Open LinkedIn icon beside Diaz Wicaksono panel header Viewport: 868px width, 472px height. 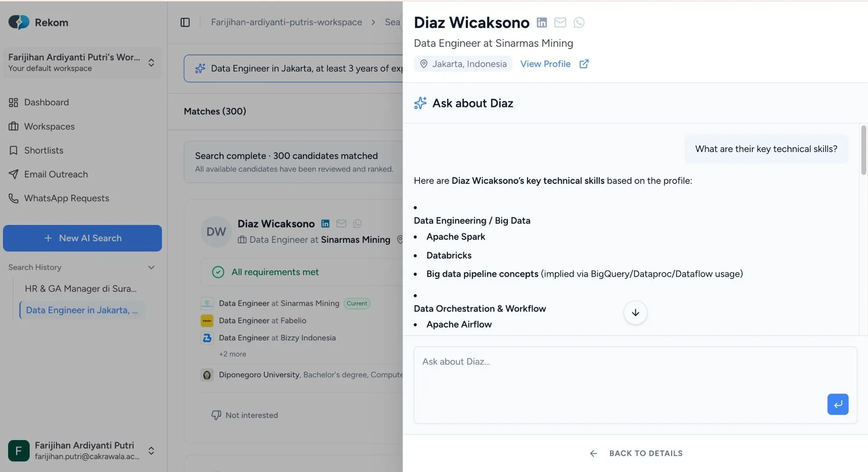click(542, 22)
